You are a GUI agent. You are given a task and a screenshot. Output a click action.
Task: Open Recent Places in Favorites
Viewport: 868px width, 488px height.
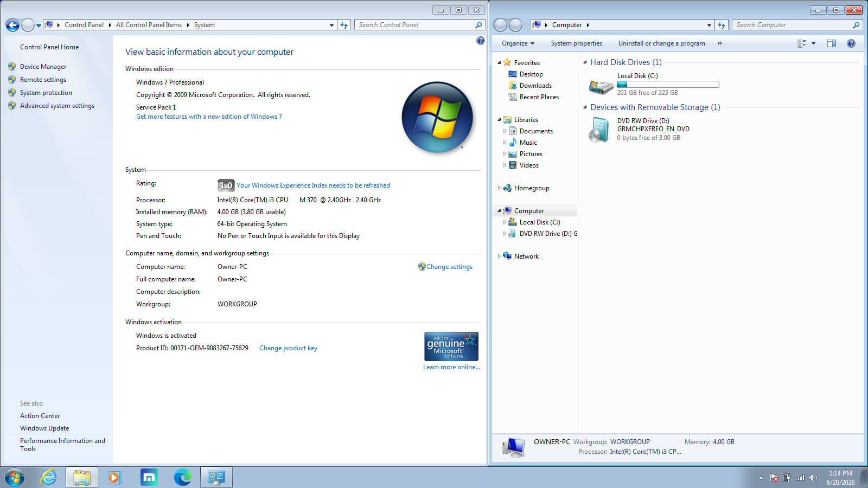click(539, 97)
